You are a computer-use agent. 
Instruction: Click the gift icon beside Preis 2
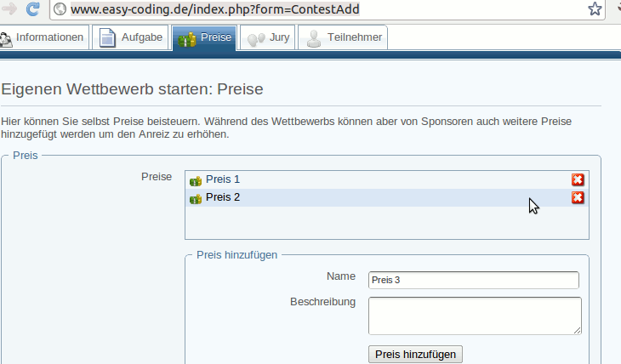(x=196, y=198)
